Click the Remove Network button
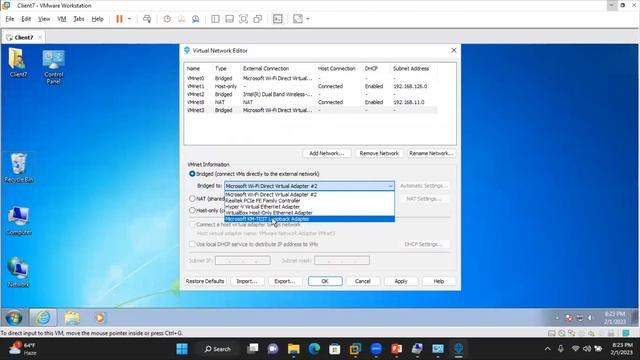 pyautogui.click(x=379, y=153)
